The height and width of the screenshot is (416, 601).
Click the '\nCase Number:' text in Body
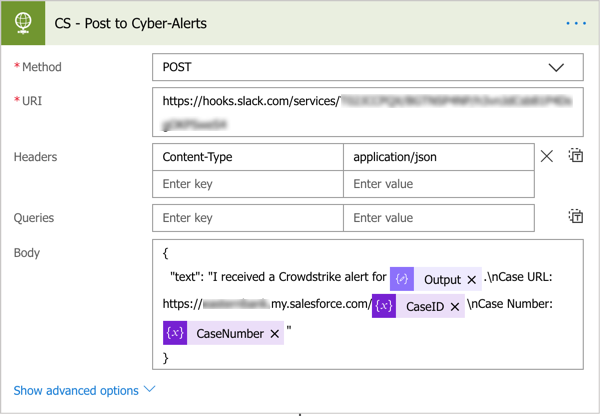click(x=510, y=304)
